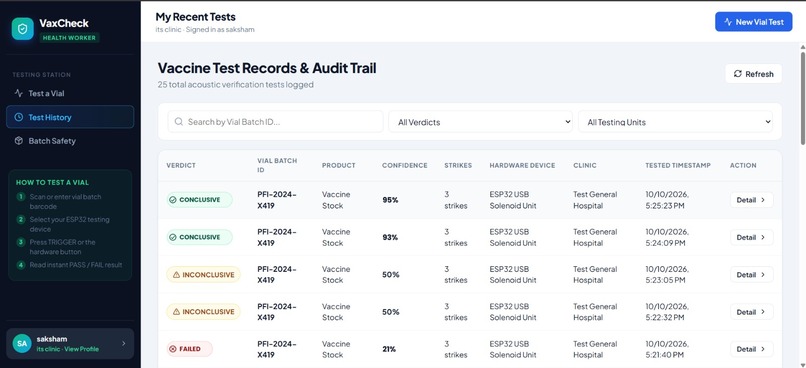Refresh the test records list
This screenshot has height=368, width=806.
(x=754, y=74)
